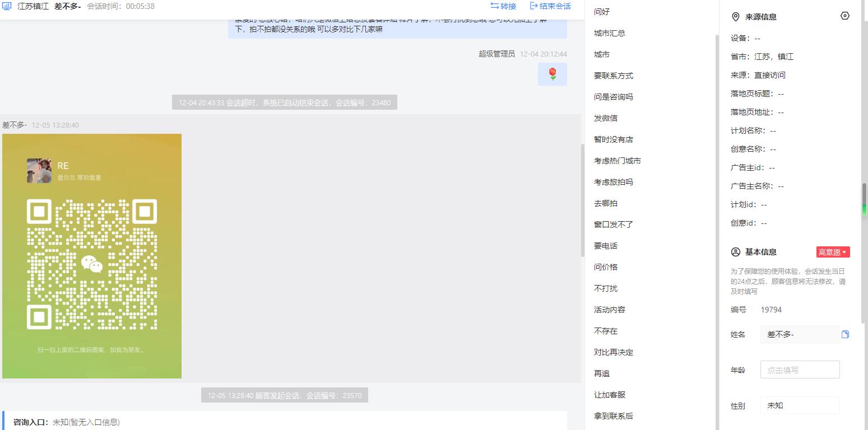This screenshot has width=868, height=430.
Task: Click the 来源：直接访问 row
Action: click(758, 75)
